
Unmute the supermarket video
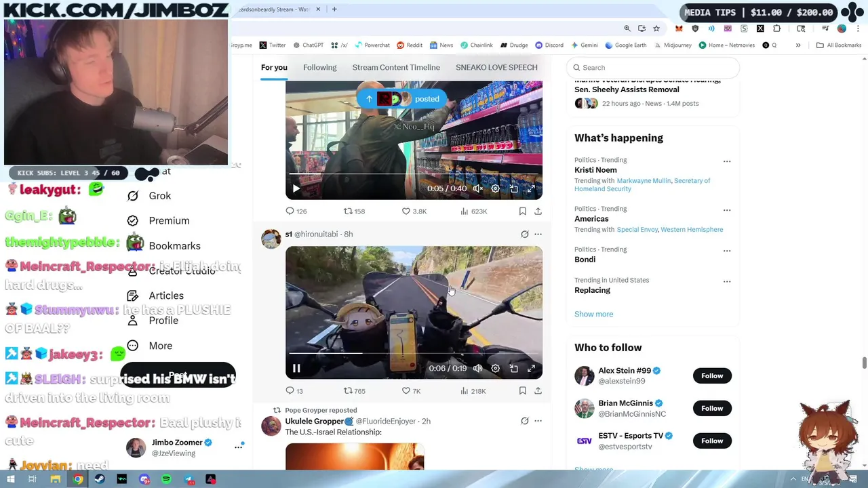(477, 189)
